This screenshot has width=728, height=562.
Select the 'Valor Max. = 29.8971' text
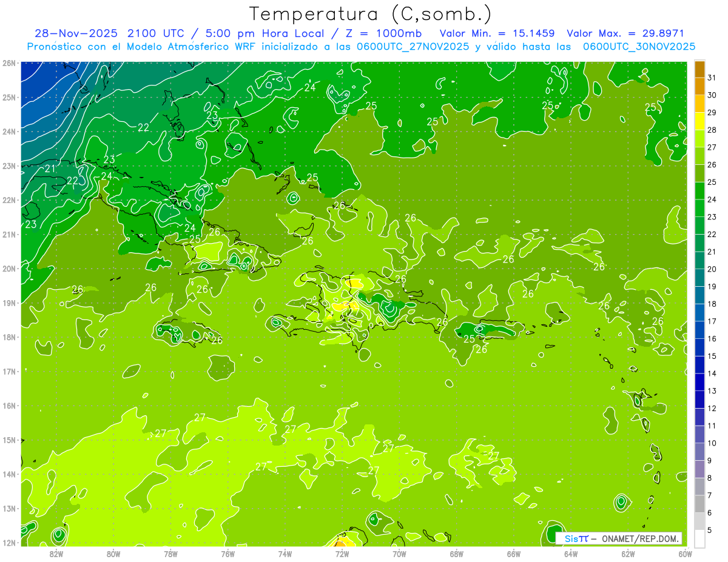pos(625,33)
